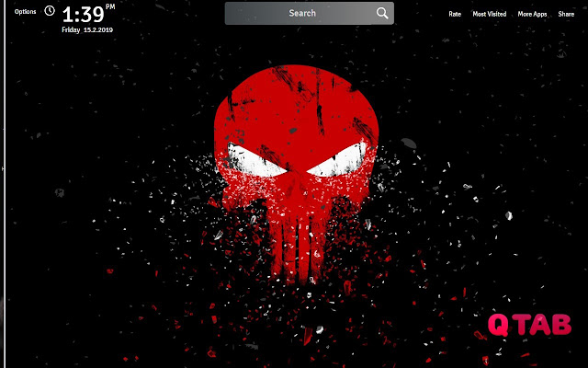Click the date Friday 15.2.2019

click(87, 30)
